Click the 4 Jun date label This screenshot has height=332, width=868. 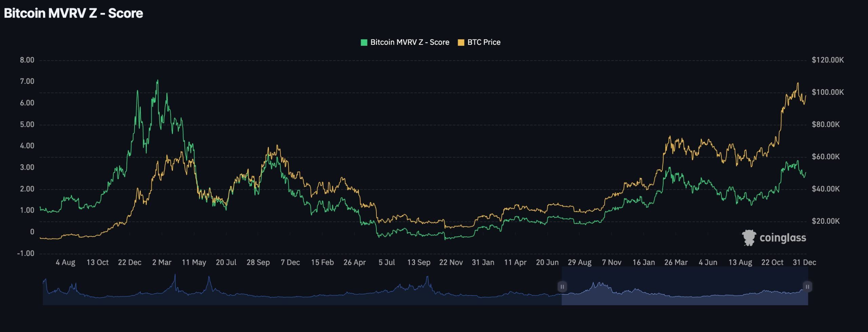(708, 262)
